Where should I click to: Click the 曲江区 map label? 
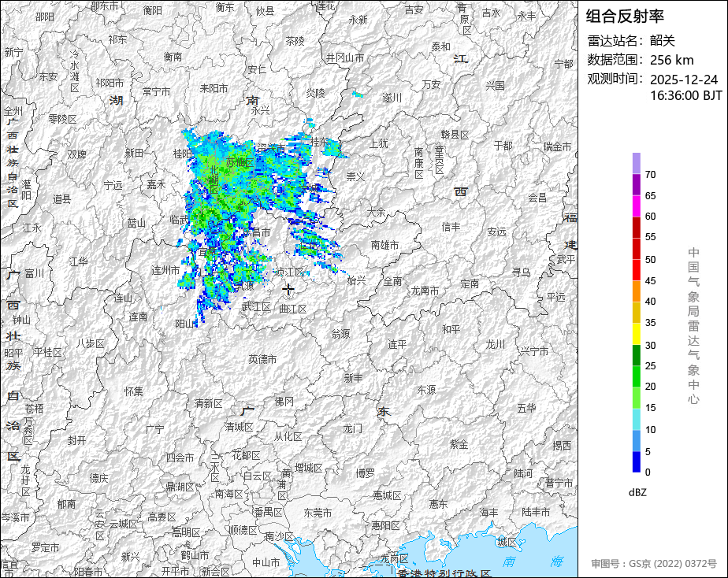point(293,309)
